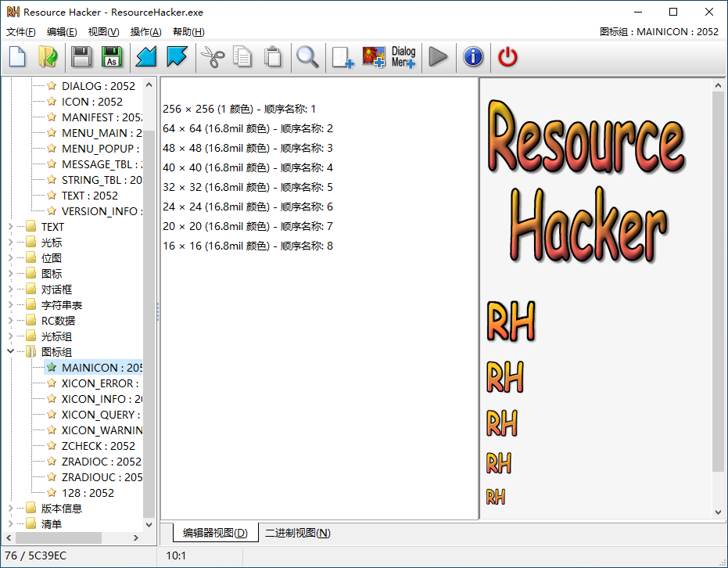Click the add new resource icon
This screenshot has width=728, height=568.
tap(342, 57)
